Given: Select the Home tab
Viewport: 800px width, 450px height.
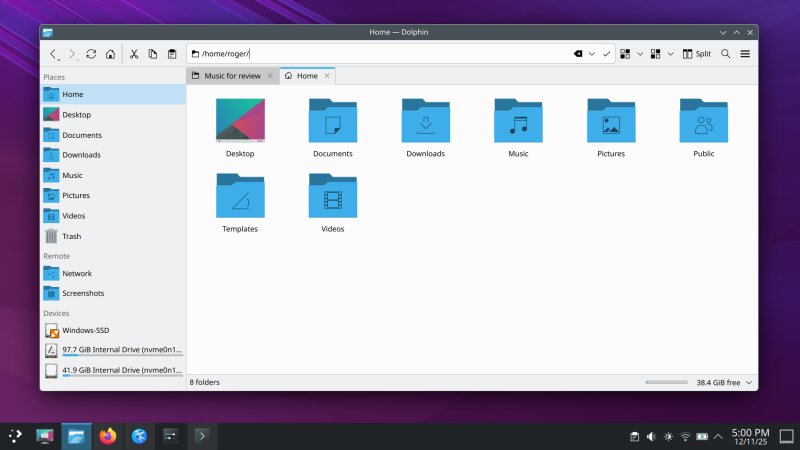Looking at the screenshot, I should tap(301, 76).
